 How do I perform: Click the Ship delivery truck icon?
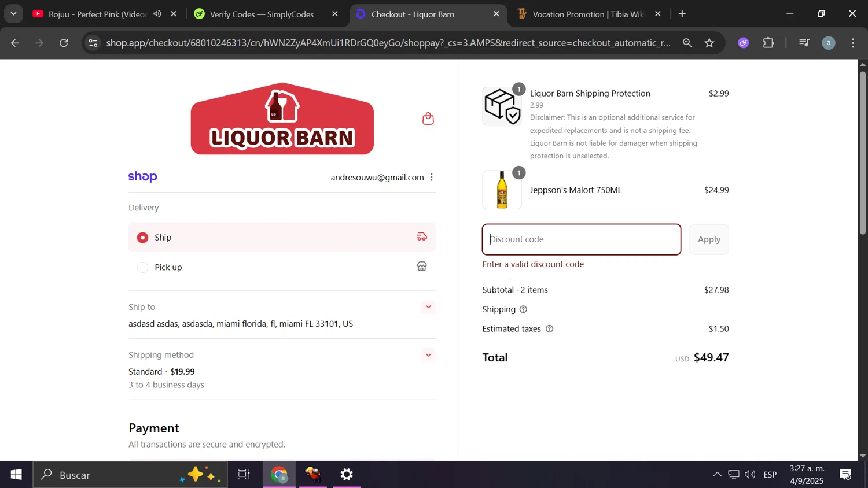(x=422, y=236)
